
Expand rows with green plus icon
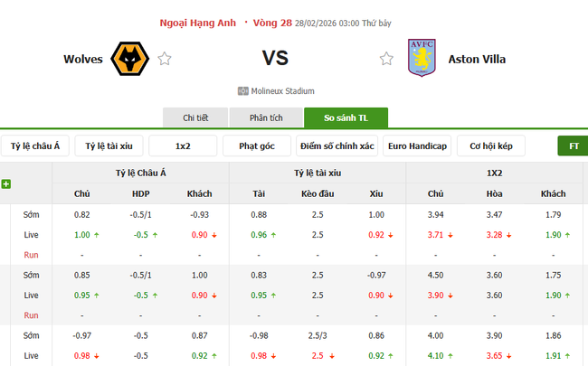pyautogui.click(x=6, y=183)
